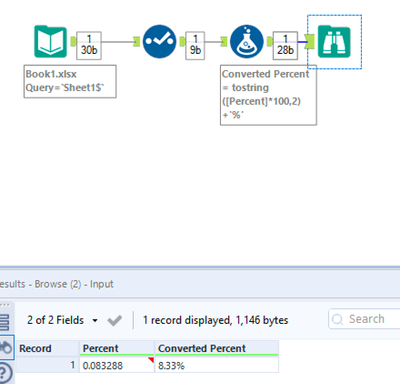
Task: Select the Converted Percent formula annotation
Action: pos(268,95)
